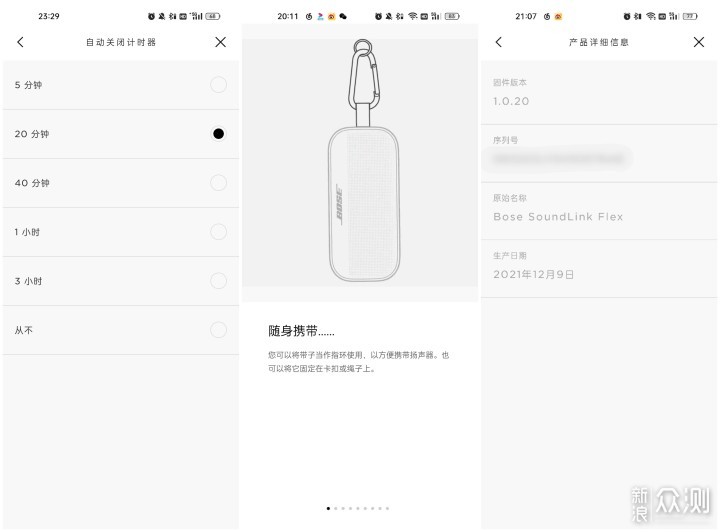Tap the blurred 序列号 field
Screen dimensions: 720x532
pos(558,159)
